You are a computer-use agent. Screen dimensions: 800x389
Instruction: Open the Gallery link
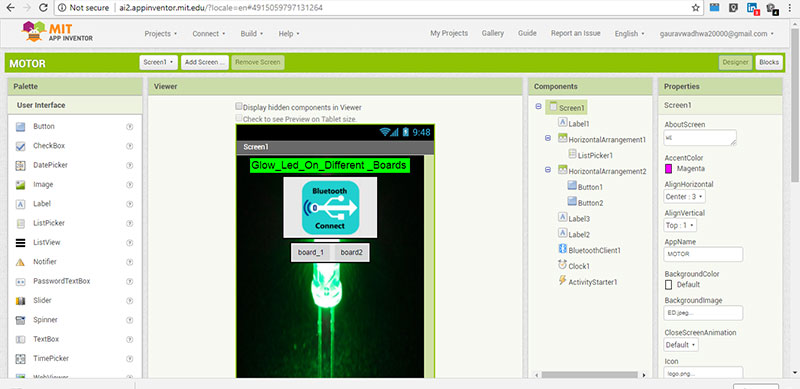pos(493,33)
